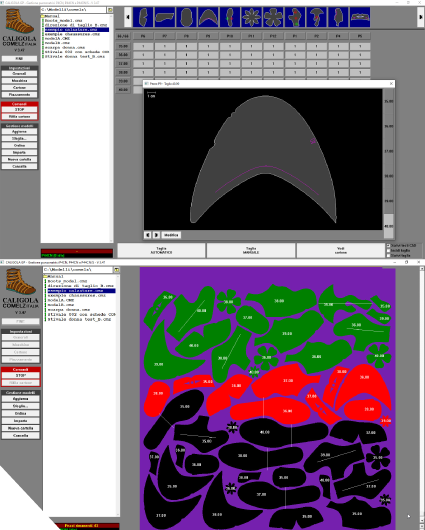Click Sfoglia... in the lower layout window
Image resolution: width=425 pixels, height=530 pixels.
(21, 406)
